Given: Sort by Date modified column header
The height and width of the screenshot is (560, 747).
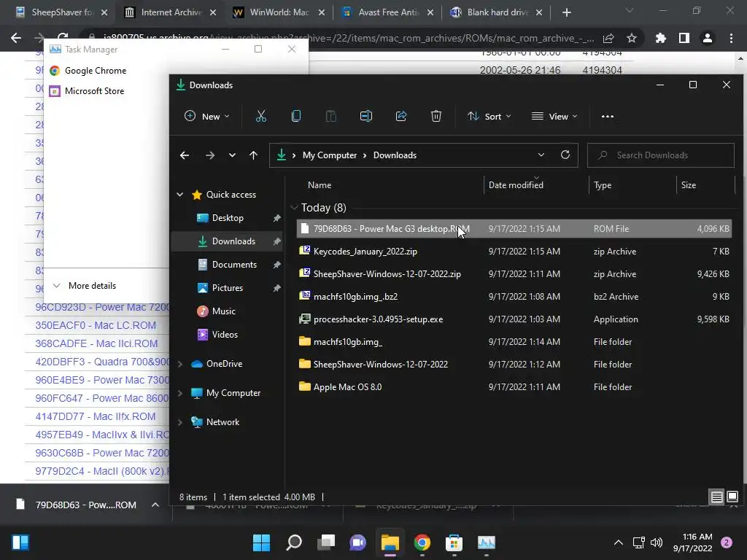Looking at the screenshot, I should pos(516,185).
